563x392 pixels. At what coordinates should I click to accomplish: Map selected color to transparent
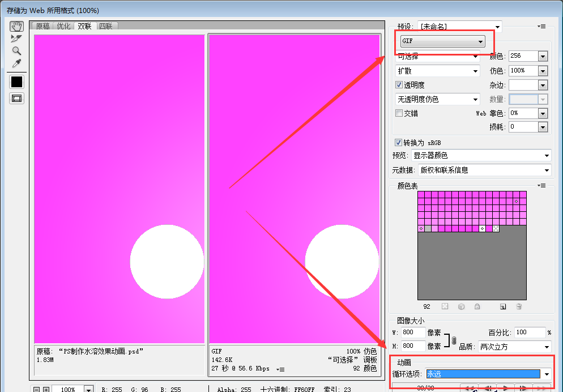tap(445, 306)
